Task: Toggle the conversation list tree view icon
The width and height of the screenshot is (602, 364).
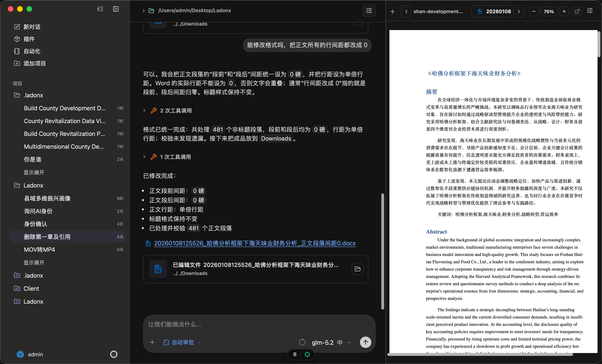Action: [x=100, y=9]
